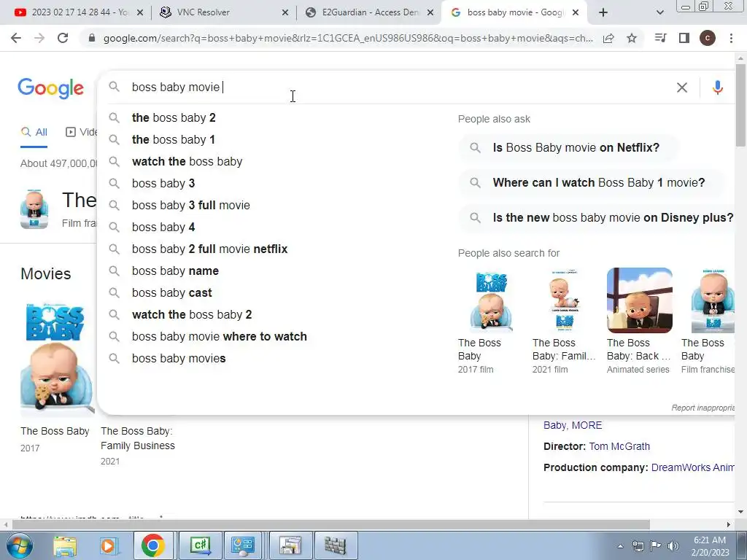
Task: Select 'Where can I watch Boss Baby 1 movie?'
Action: 592,183
